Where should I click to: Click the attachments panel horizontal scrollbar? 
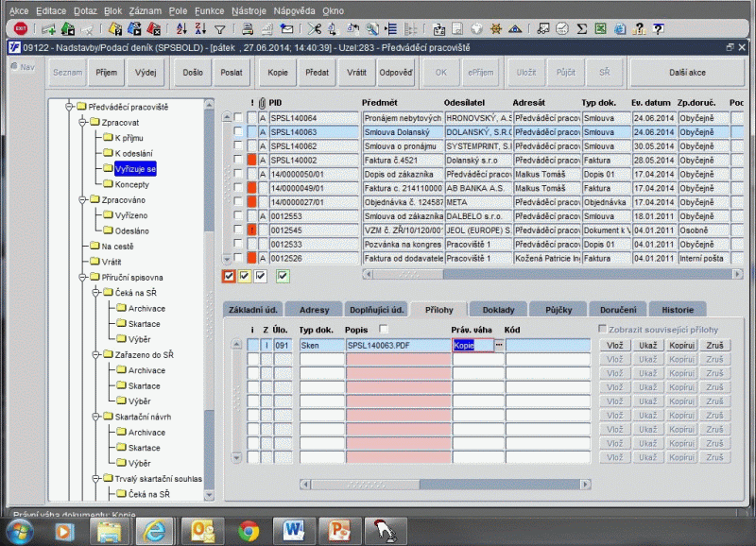445,484
